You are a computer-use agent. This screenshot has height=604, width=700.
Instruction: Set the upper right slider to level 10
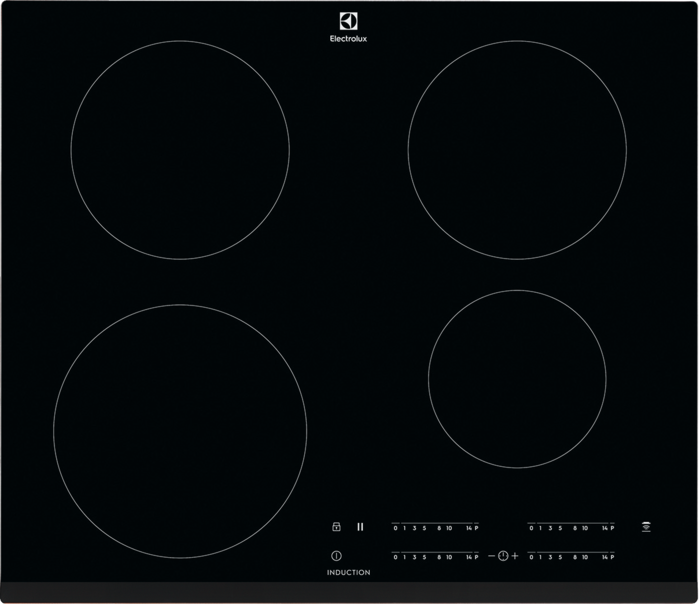[x=585, y=527]
